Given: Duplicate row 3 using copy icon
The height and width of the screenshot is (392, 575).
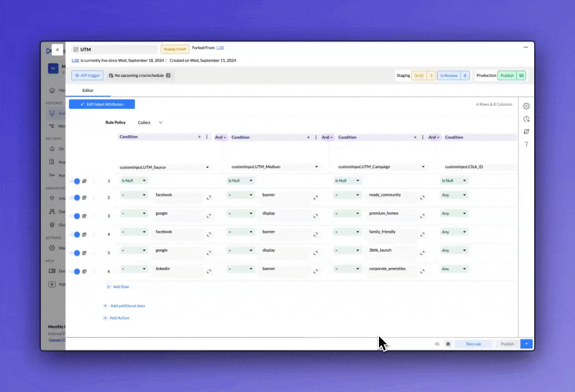Looking at the screenshot, I should pyautogui.click(x=84, y=216).
